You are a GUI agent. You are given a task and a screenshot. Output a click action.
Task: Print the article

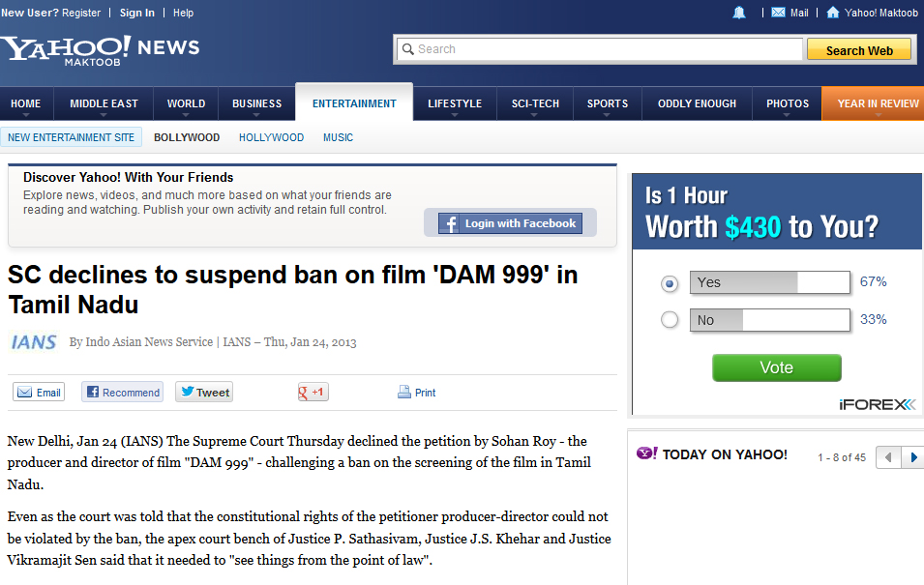click(417, 393)
